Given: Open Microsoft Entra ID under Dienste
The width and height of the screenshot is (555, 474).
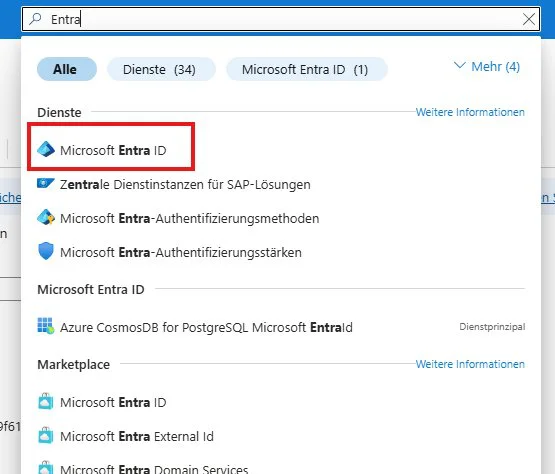Looking at the screenshot, I should coord(113,150).
